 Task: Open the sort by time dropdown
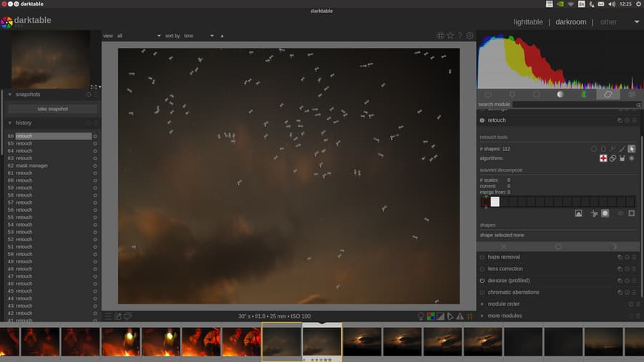[199, 36]
